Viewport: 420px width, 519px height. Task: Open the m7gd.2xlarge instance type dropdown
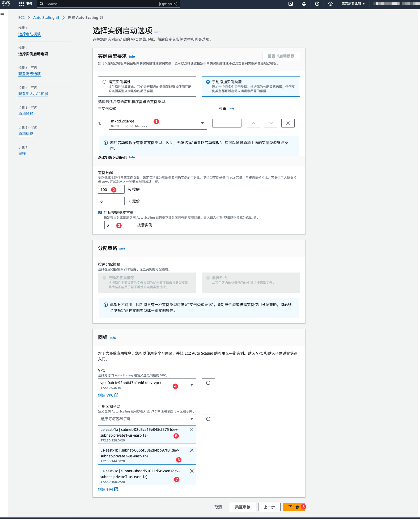pos(158,123)
